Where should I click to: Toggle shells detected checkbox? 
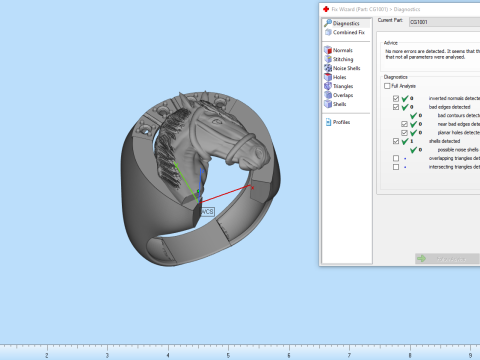[x=396, y=141]
